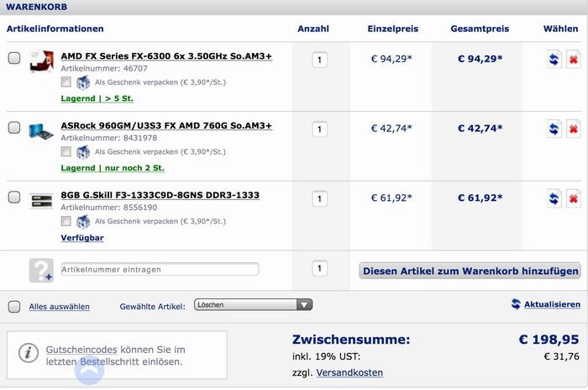Viewport: 588px width, 390px height.
Task: Delete AMD FX-6300 with red X icon
Action: click(x=574, y=60)
